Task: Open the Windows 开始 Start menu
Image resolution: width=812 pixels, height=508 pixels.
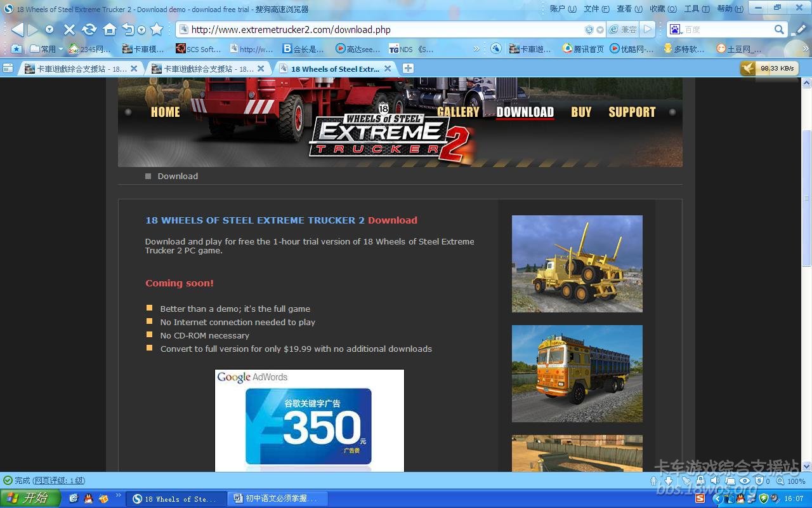Action: tap(30, 498)
